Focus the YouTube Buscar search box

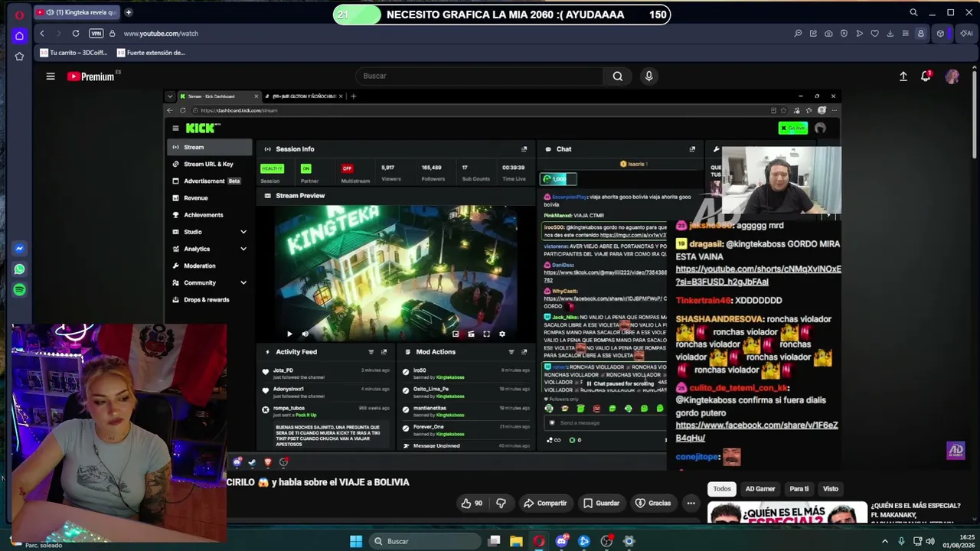(479, 76)
